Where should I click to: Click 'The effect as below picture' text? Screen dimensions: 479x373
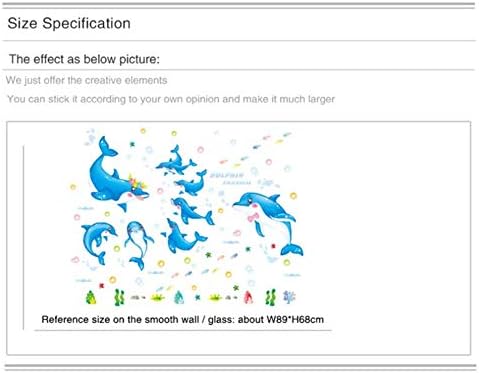point(84,59)
